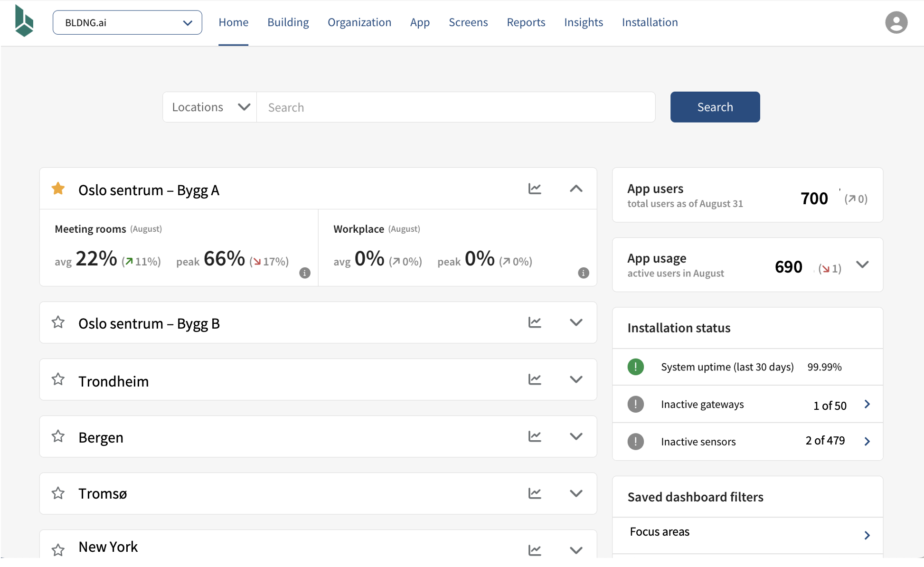Screen dimensions: 924x567
Task: Click green System uptime status icon
Action: 635,367
